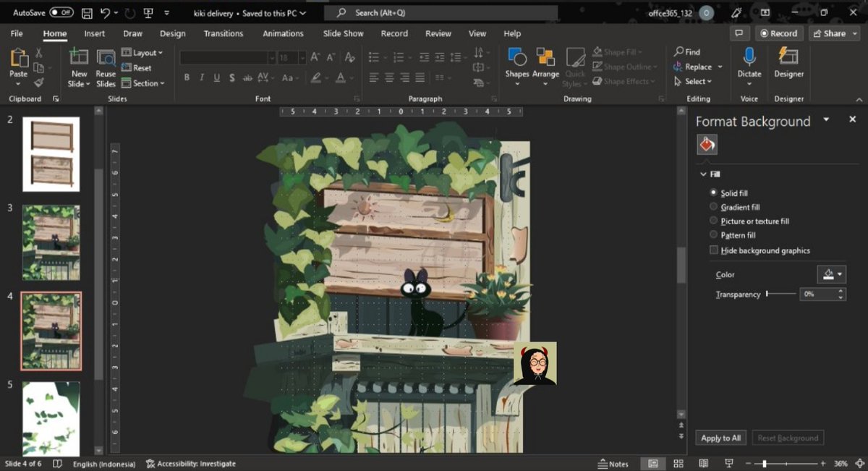The height and width of the screenshot is (471, 868).
Task: Switch to Slide Sorter view
Action: pyautogui.click(x=678, y=464)
